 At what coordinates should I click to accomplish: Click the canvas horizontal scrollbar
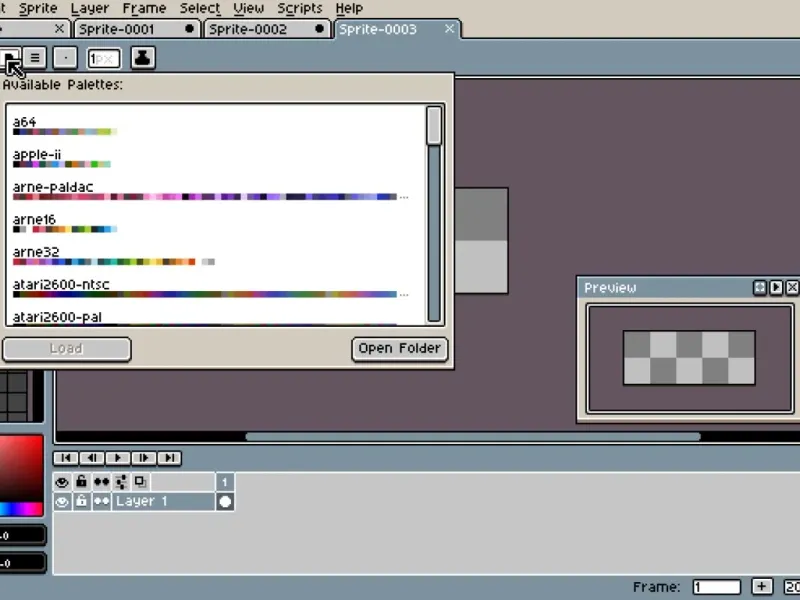[x=473, y=437]
